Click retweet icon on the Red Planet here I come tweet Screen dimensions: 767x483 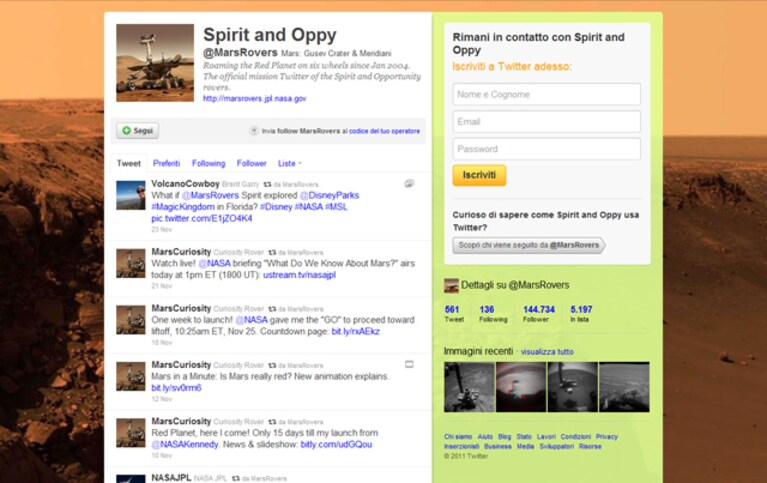[272, 422]
